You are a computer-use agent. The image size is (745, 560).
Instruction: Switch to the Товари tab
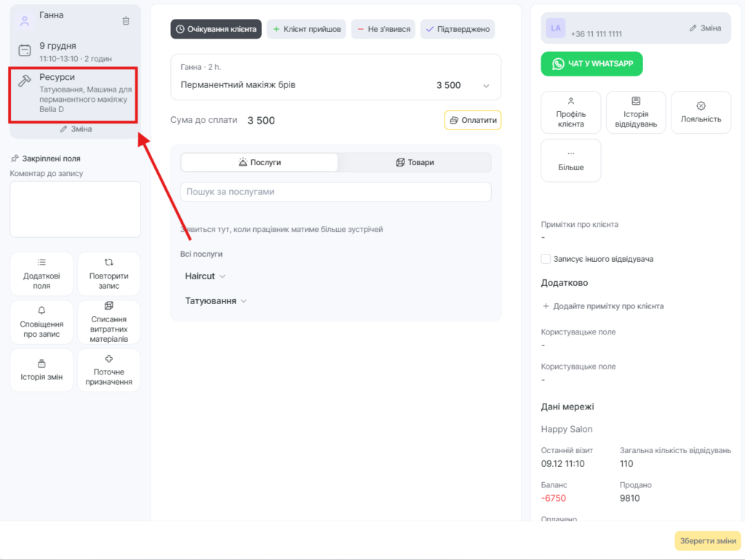click(x=414, y=162)
